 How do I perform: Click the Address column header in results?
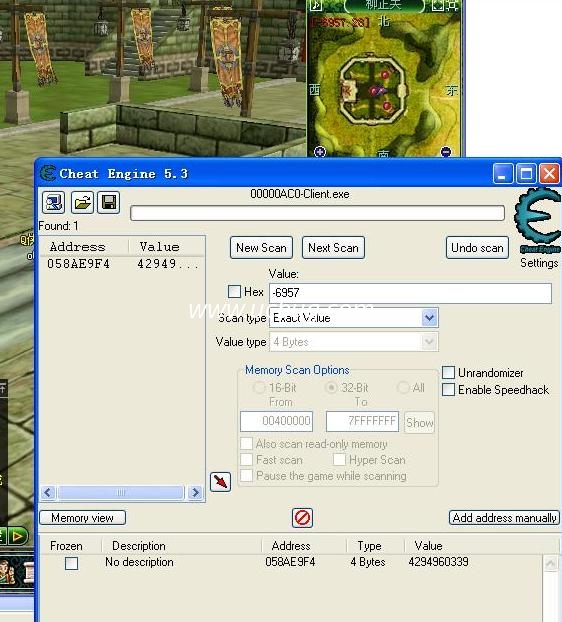(x=78, y=247)
